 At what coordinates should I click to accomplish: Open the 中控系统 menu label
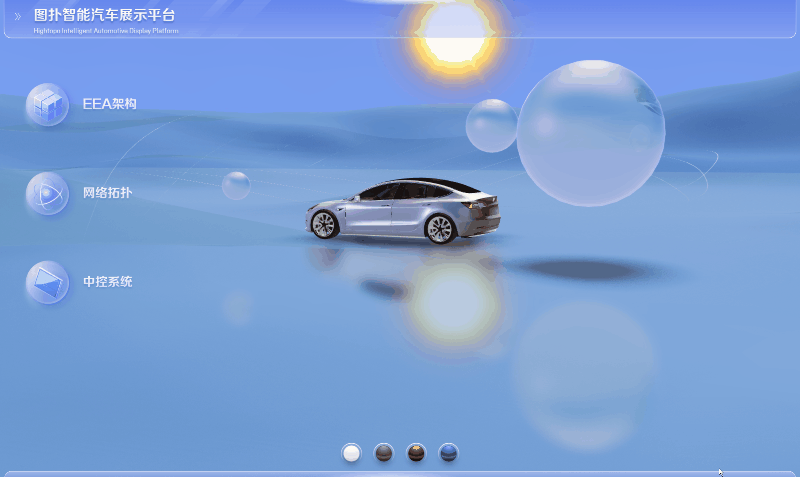107,282
